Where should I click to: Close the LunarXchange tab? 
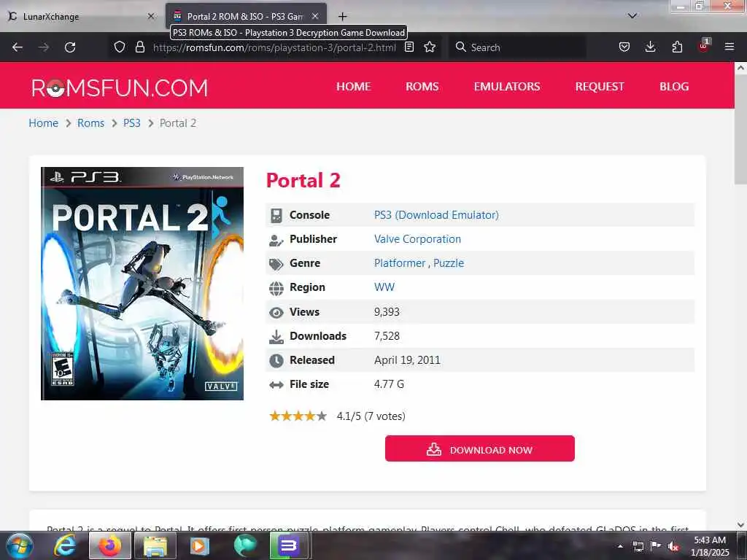click(x=151, y=16)
